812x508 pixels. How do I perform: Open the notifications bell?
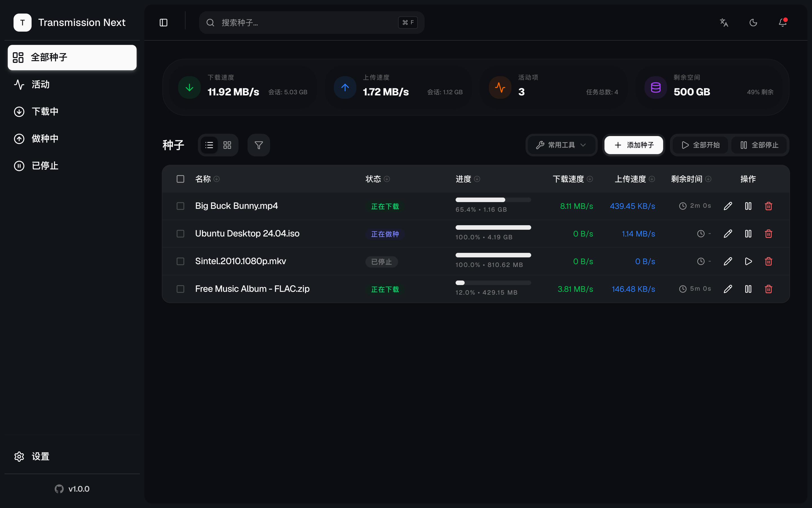[782, 23]
